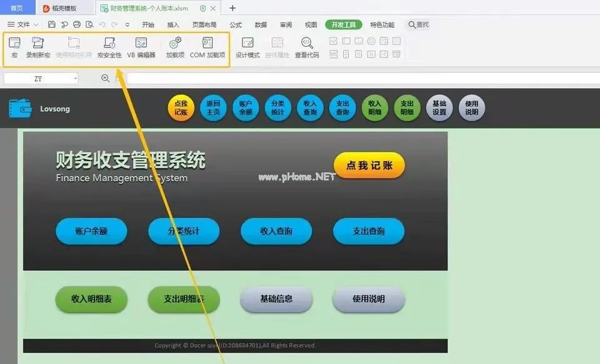Click 录制新宏 to record a macro

(x=38, y=47)
